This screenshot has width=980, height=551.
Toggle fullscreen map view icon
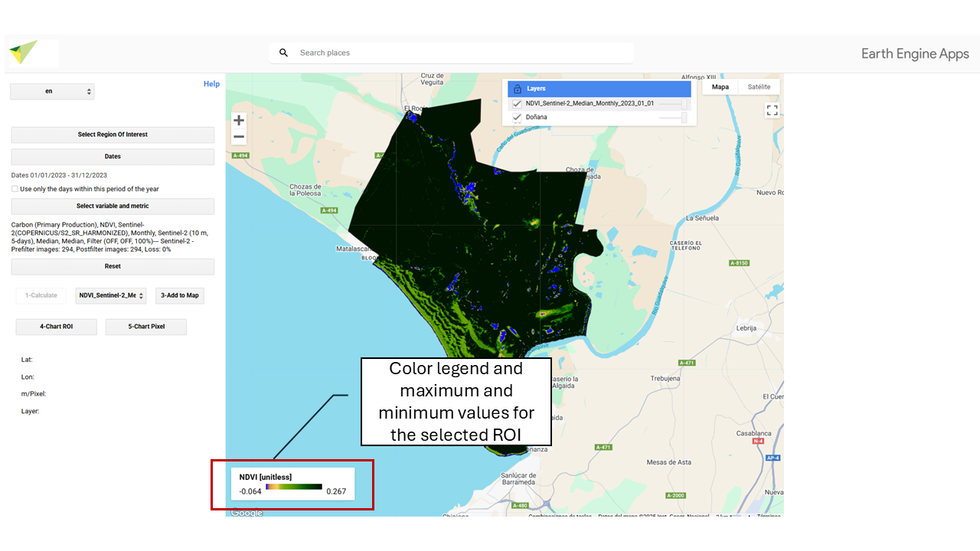pos(772,111)
